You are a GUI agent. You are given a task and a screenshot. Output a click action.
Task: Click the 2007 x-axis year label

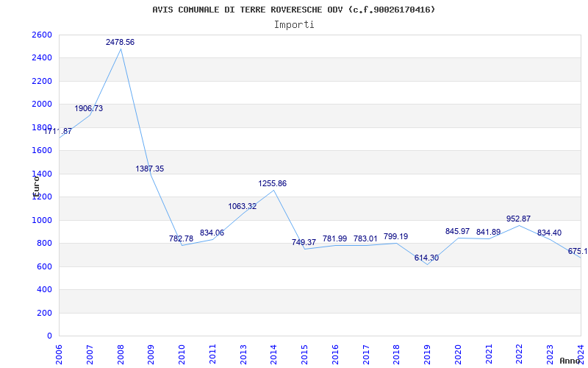pos(90,355)
